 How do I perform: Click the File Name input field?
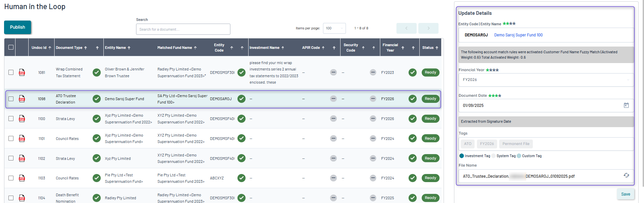[546, 176]
